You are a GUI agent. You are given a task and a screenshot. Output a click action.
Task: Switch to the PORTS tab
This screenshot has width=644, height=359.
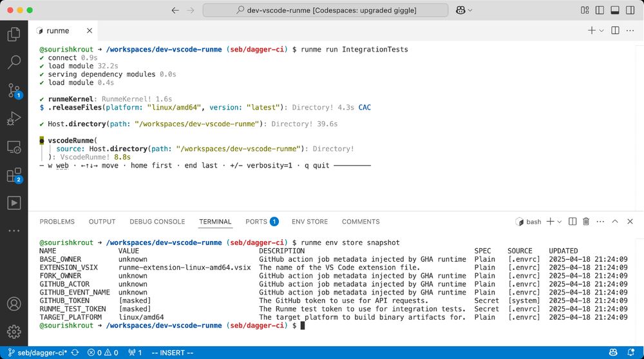pyautogui.click(x=262, y=222)
